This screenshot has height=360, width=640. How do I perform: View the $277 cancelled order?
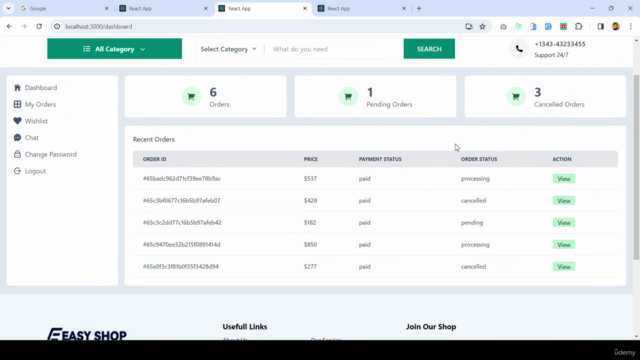(564, 267)
